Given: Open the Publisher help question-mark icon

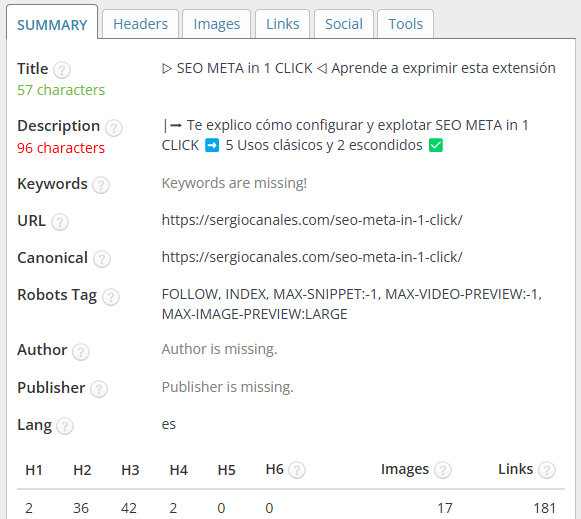Looking at the screenshot, I should [99, 389].
